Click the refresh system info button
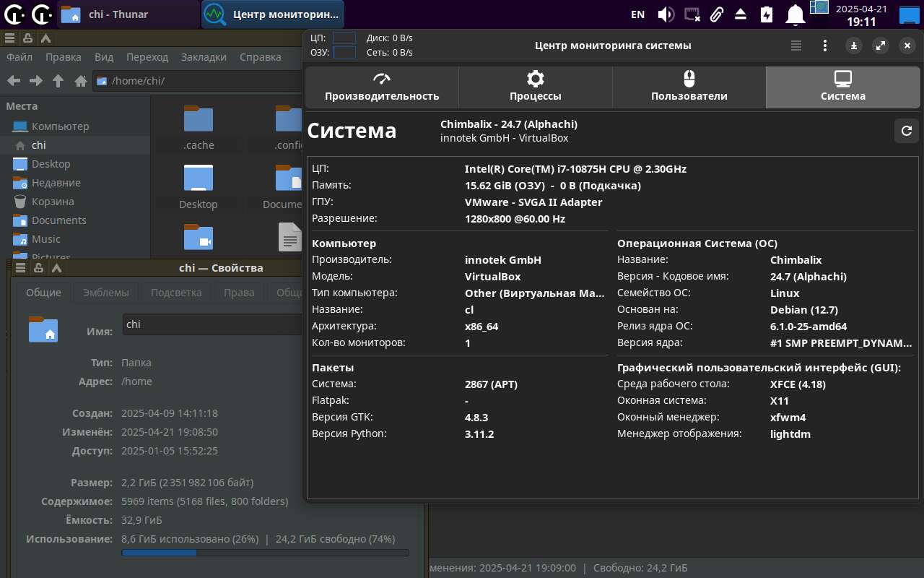Viewport: 924px width, 578px height. point(907,131)
